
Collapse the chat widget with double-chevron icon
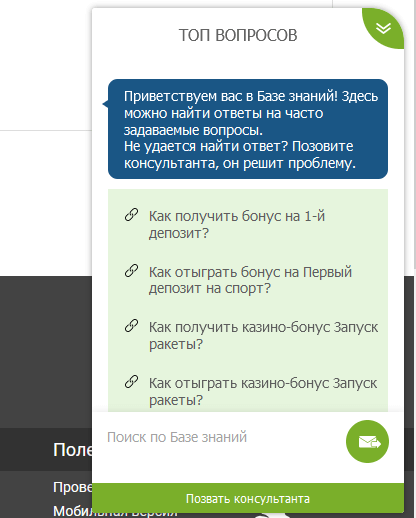[383, 28]
